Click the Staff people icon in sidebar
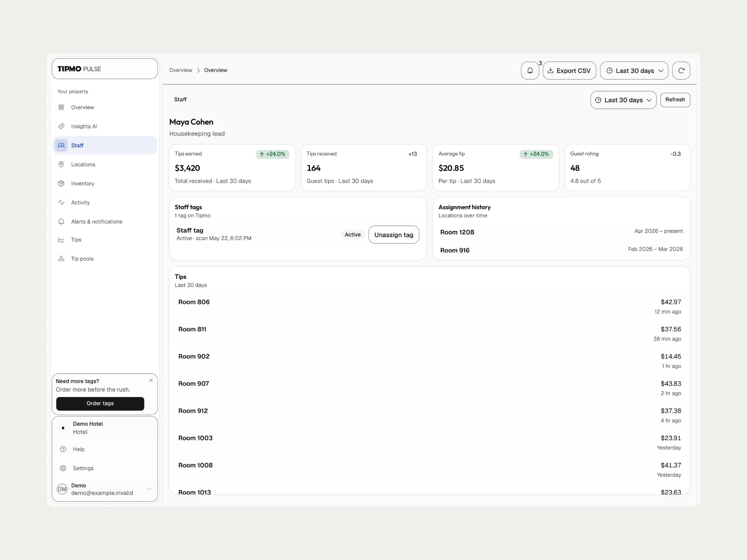Viewport: 747px width, 560px height. (61, 145)
